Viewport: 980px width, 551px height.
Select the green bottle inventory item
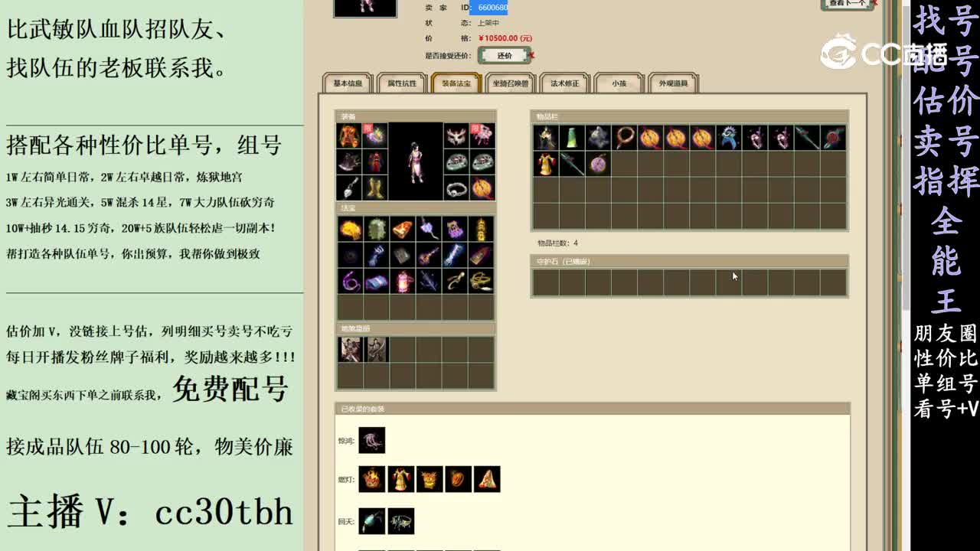click(x=573, y=138)
